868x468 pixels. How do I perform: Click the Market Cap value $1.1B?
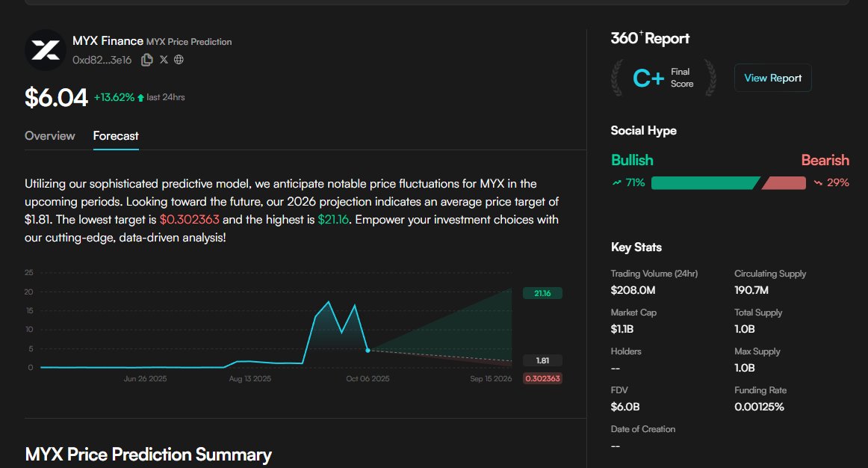622,329
